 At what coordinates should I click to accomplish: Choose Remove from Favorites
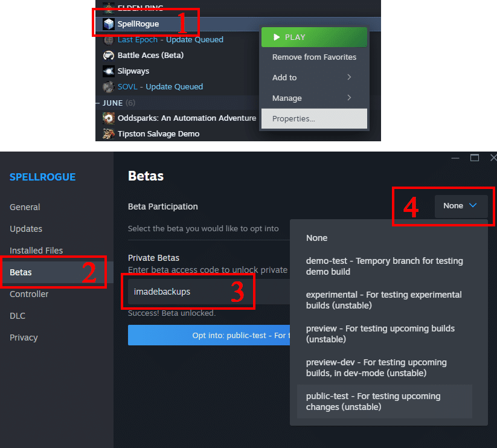tap(314, 57)
